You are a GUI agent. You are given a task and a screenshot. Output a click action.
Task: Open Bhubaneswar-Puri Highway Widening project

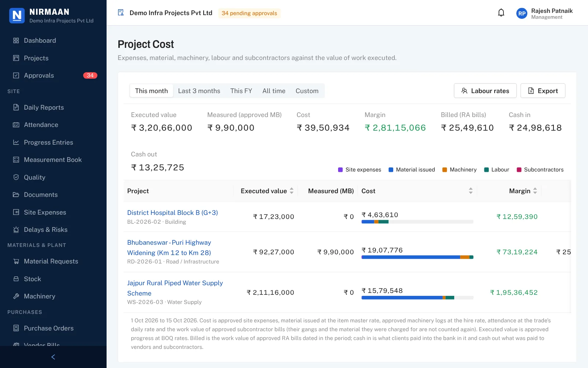pos(169,248)
